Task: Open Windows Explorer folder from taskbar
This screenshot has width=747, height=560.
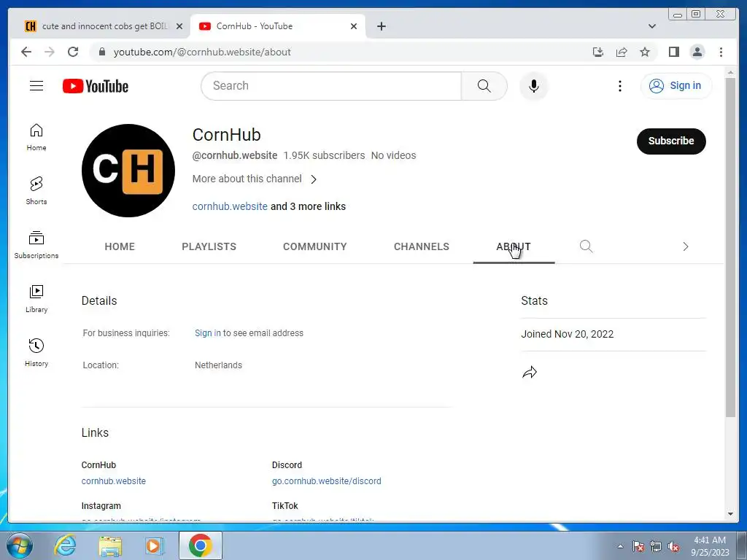Action: click(x=110, y=545)
